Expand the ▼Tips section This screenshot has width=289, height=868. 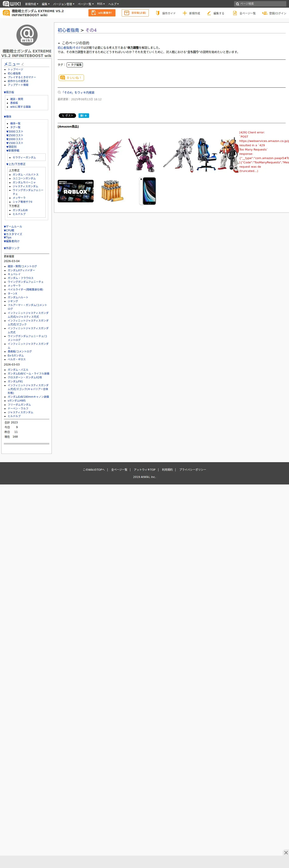[7, 238]
